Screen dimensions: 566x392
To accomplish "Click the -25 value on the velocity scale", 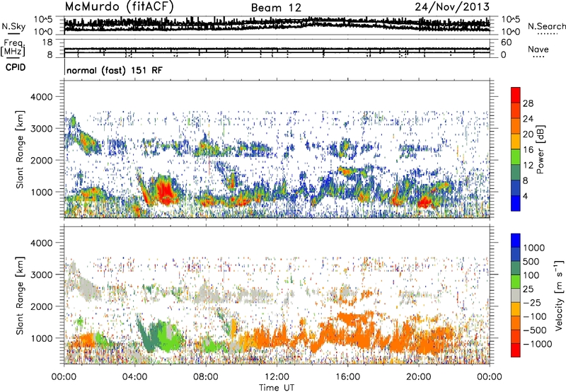I will pos(532,302).
